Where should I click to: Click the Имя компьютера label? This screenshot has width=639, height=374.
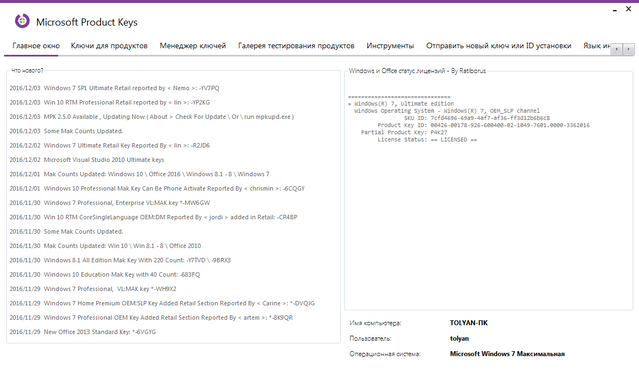pos(375,323)
